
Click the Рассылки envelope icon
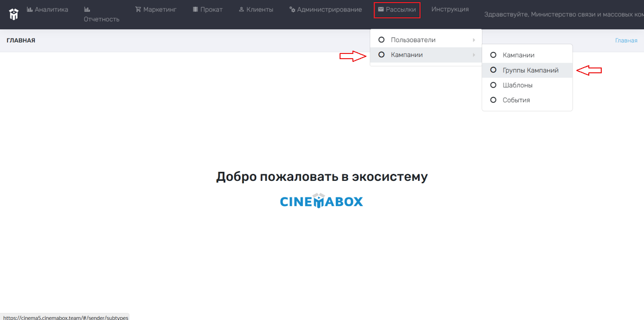point(381,9)
